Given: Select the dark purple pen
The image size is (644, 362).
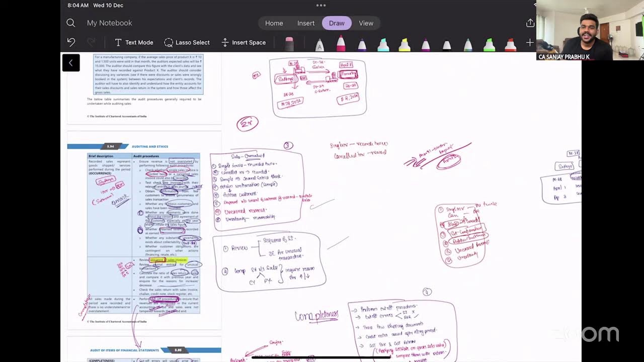Looking at the screenshot, I should (362, 44).
